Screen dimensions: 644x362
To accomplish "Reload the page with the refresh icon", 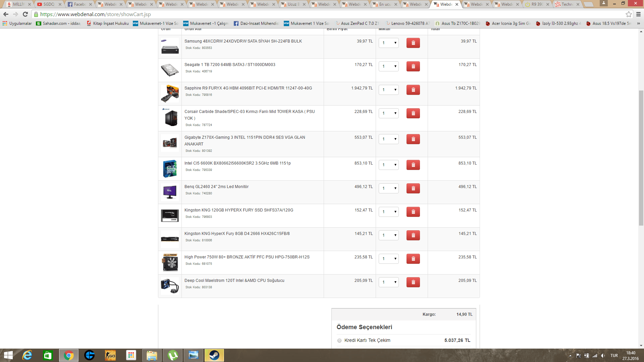I will (25, 14).
